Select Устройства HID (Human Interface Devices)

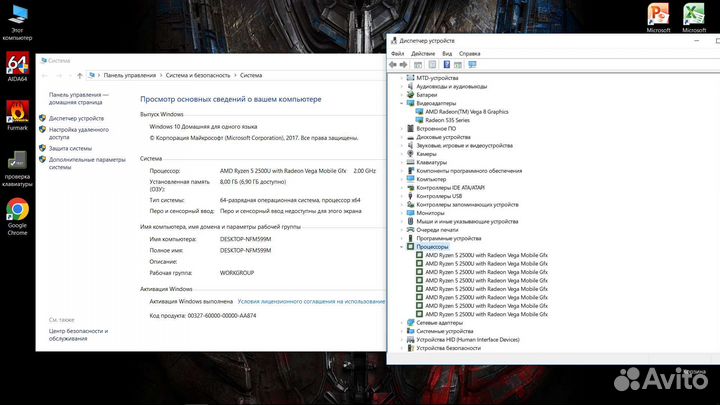(x=467, y=340)
